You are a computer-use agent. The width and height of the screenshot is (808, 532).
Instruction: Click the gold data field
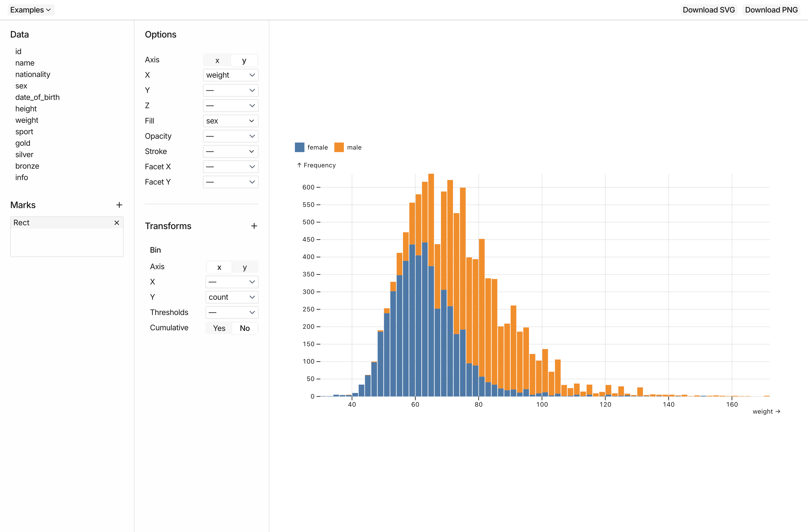click(23, 143)
